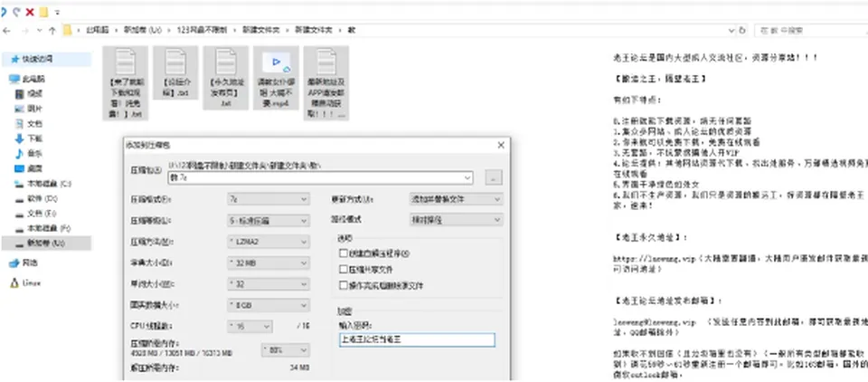The image size is (868, 382).
Task: Click the red X delete icon in quick access toolbar
Action: [x=31, y=12]
